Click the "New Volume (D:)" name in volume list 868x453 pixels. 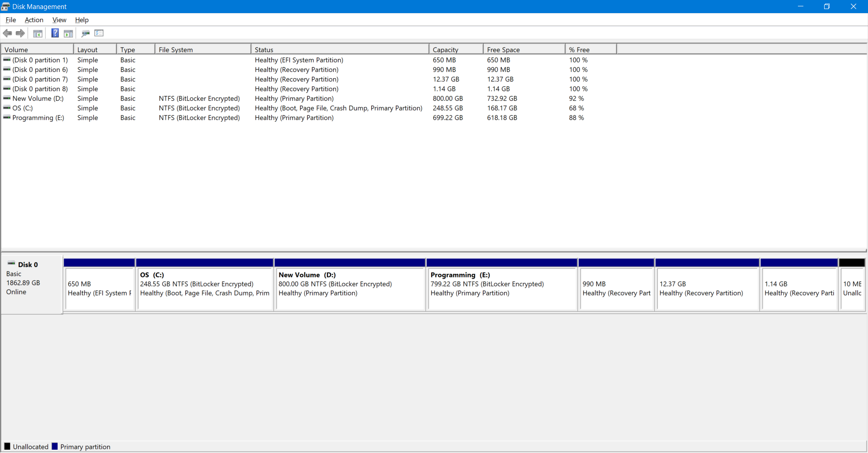coord(38,98)
